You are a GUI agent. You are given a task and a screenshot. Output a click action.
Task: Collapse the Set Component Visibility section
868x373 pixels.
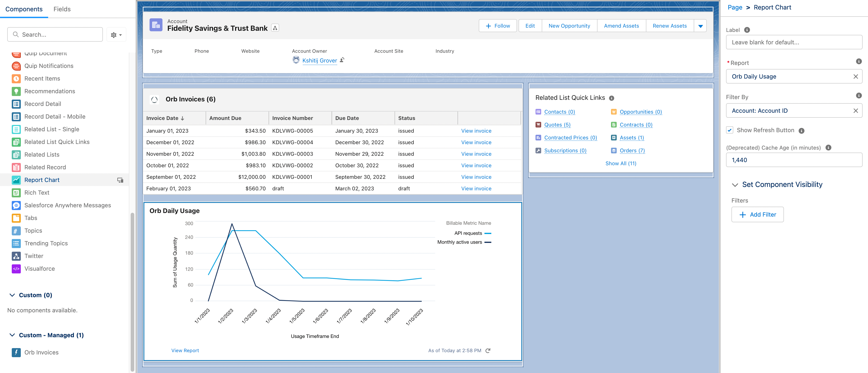pos(735,185)
